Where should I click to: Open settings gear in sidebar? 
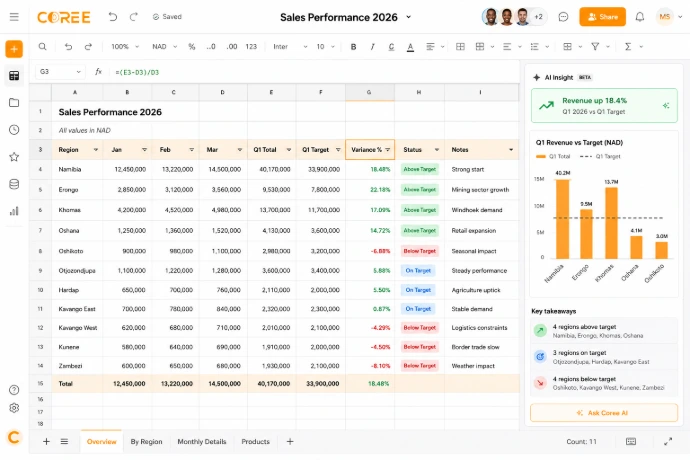tap(14, 408)
